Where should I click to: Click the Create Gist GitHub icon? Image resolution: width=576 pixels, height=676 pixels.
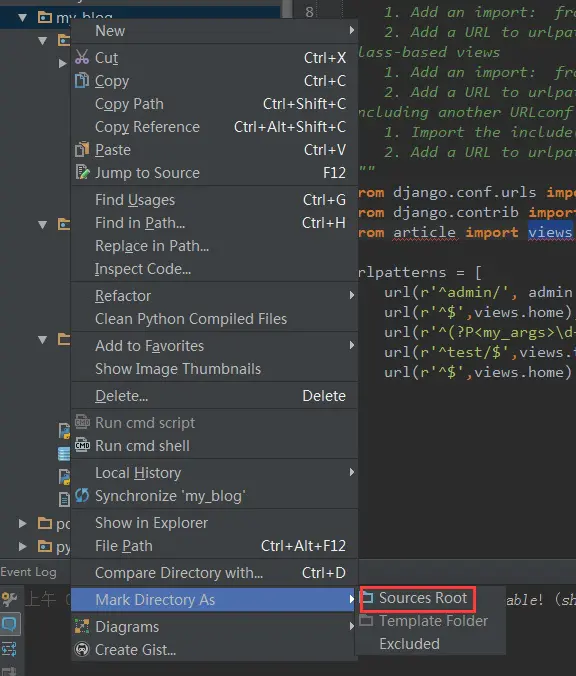(82, 649)
